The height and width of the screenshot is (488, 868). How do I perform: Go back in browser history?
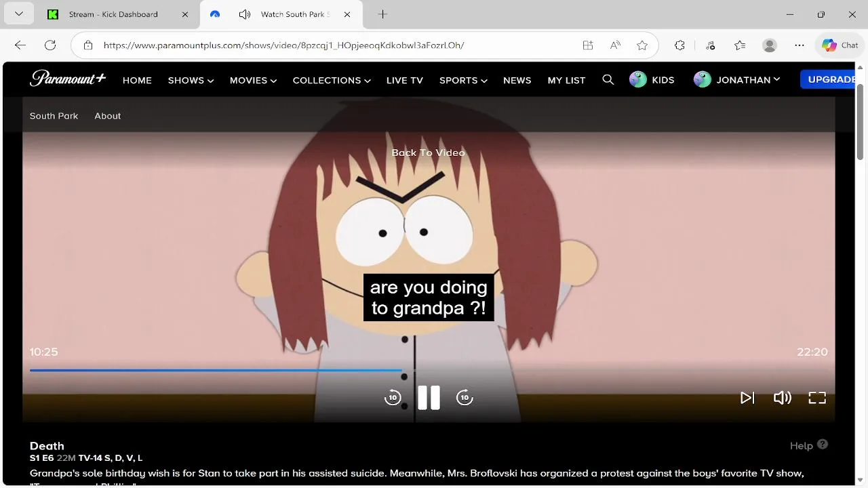[20, 45]
